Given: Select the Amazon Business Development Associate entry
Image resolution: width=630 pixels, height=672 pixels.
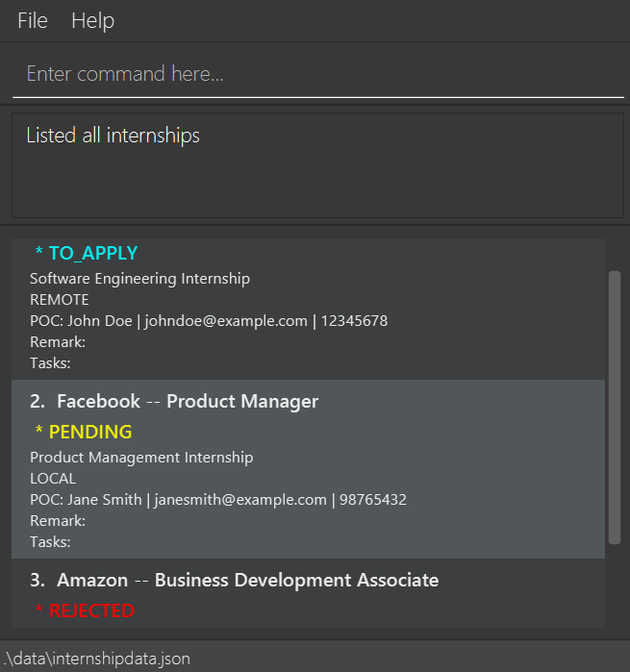Looking at the screenshot, I should 247,580.
